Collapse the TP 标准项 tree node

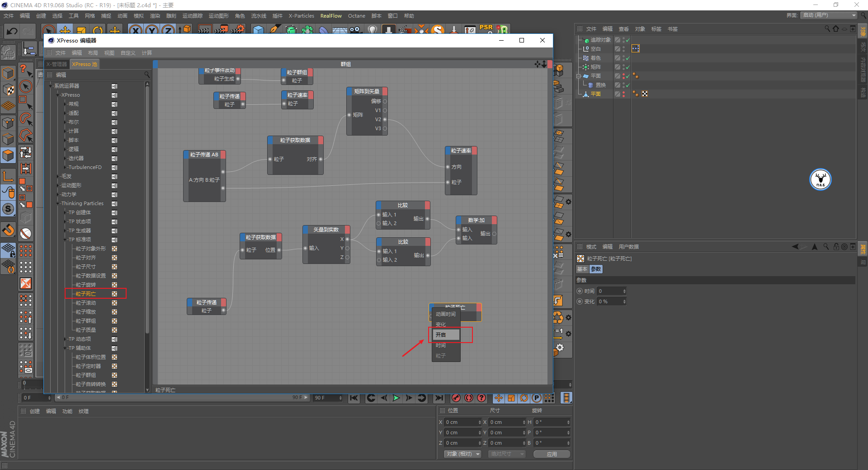65,240
